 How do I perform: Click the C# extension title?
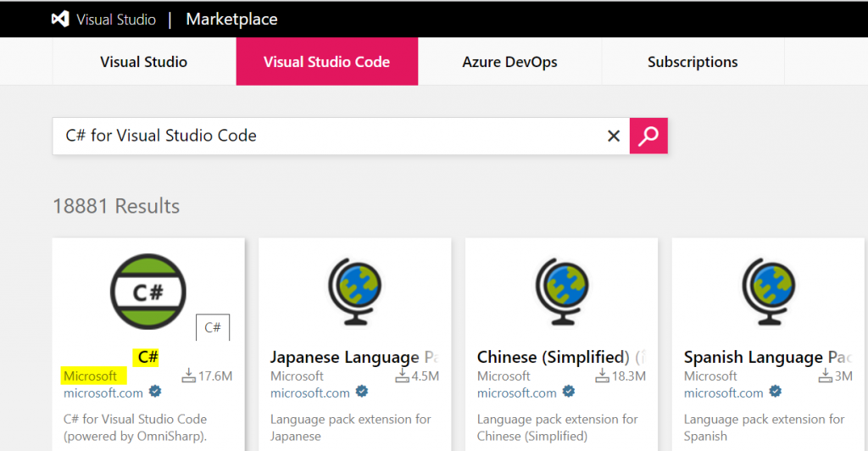[x=147, y=358]
